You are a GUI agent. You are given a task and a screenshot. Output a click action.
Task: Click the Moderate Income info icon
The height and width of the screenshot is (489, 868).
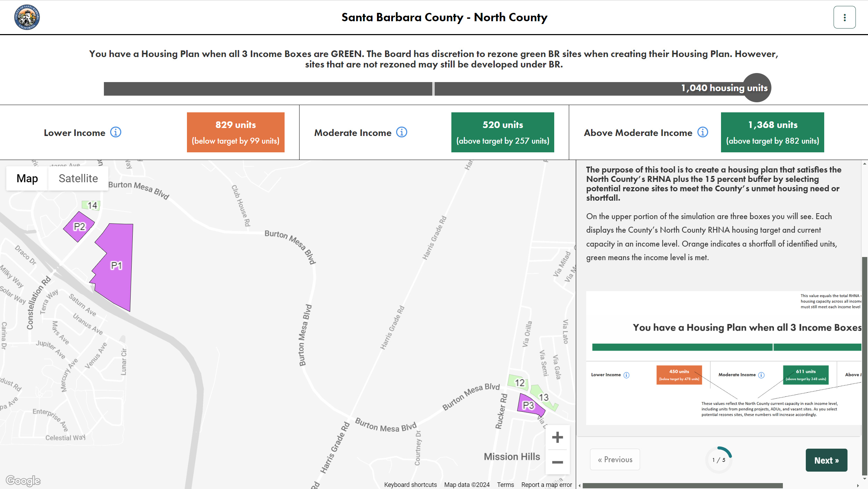pyautogui.click(x=403, y=133)
